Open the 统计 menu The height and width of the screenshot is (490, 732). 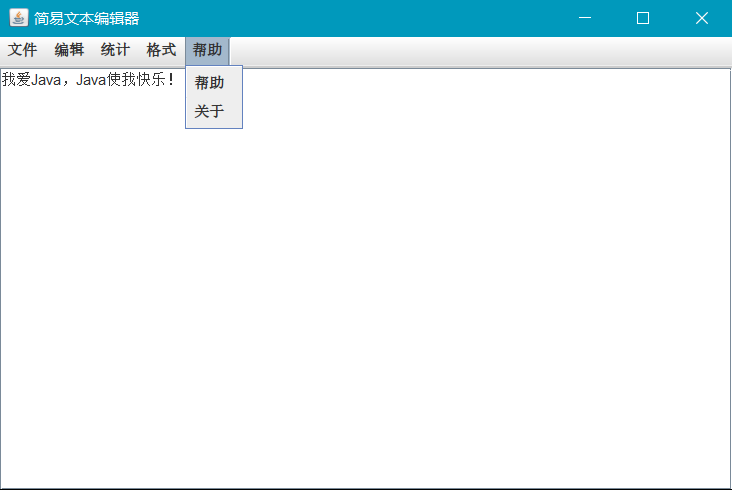115,50
